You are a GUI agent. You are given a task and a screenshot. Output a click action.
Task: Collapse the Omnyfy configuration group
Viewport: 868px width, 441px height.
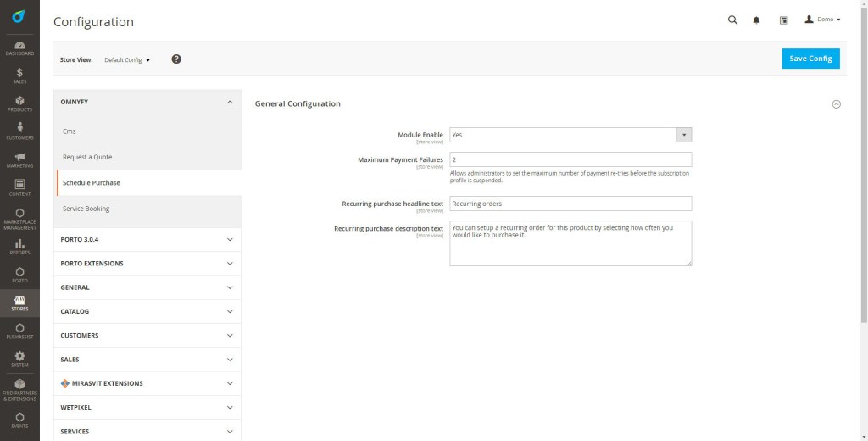pyautogui.click(x=147, y=102)
